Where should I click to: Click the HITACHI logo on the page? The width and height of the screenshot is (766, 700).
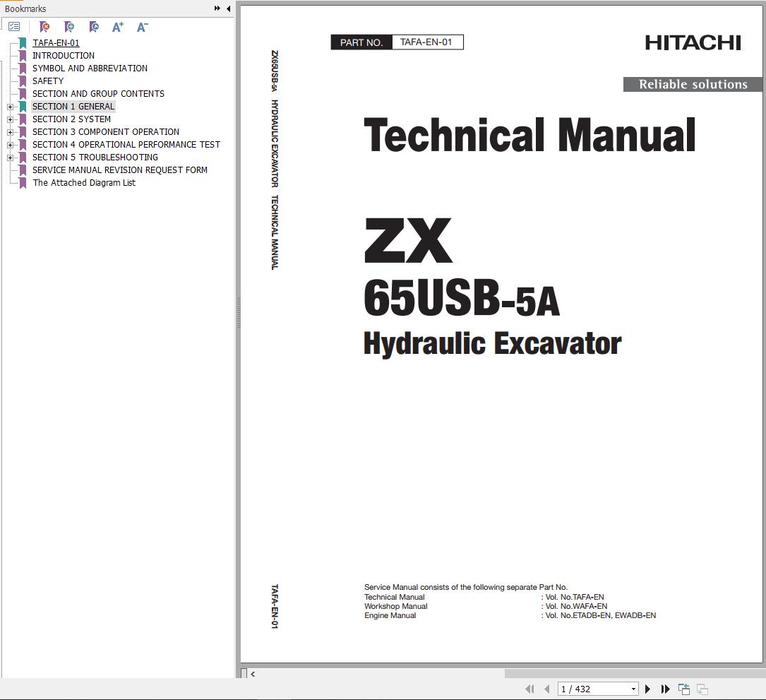point(693,43)
